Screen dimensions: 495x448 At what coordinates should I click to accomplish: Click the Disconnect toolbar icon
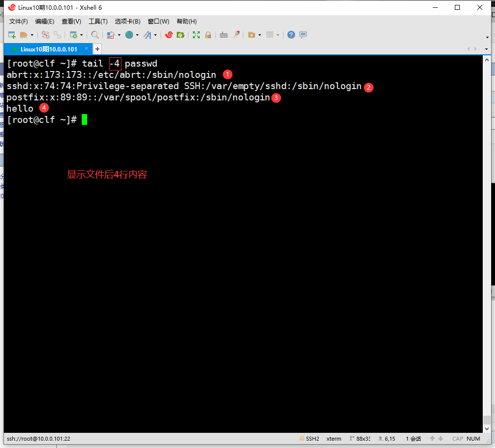click(46, 35)
